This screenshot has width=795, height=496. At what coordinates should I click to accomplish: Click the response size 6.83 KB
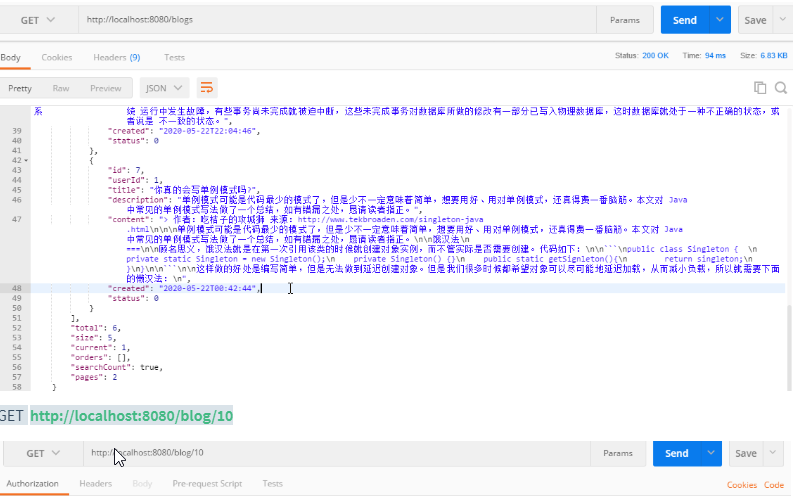coord(774,55)
